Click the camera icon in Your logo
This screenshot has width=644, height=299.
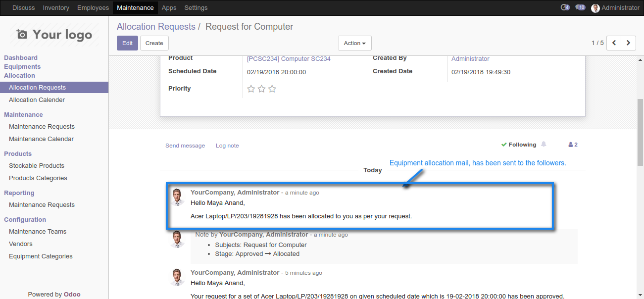(x=22, y=34)
